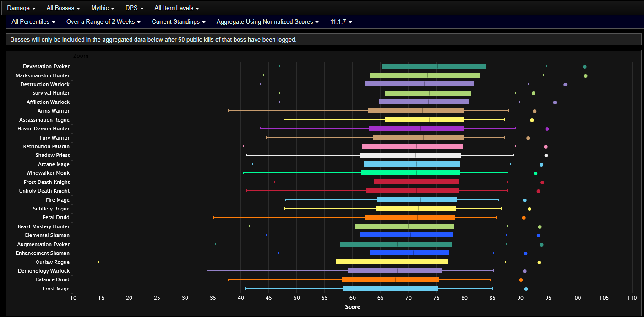
Task: Click the Balance Druid label
Action: [x=53, y=279]
